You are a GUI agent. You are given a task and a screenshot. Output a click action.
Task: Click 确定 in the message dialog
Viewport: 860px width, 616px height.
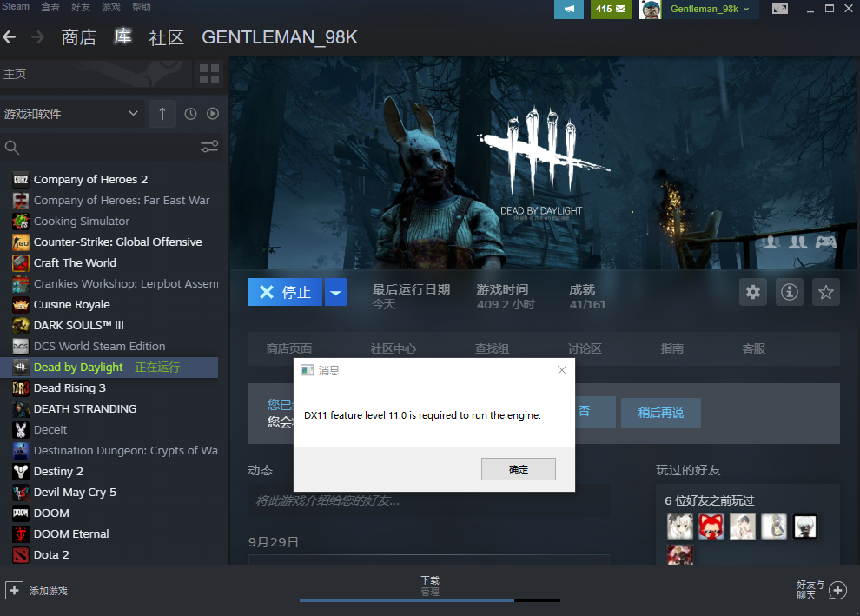519,469
